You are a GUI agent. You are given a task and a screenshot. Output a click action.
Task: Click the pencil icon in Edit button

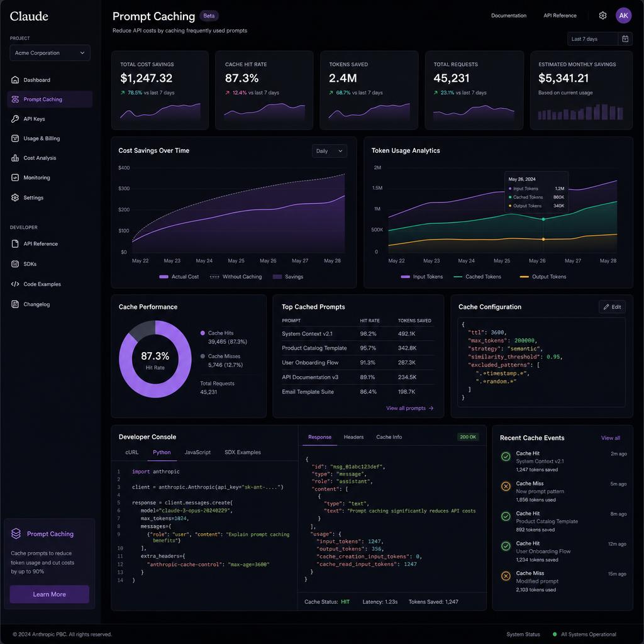click(606, 307)
